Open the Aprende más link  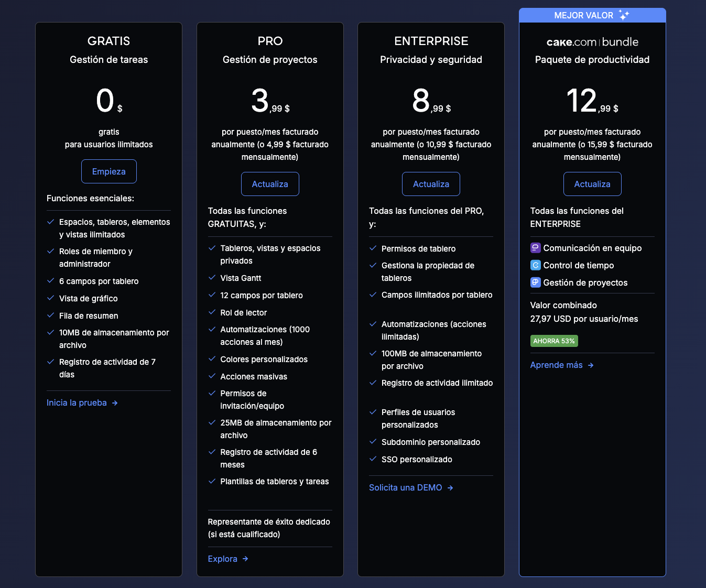pyautogui.click(x=556, y=365)
